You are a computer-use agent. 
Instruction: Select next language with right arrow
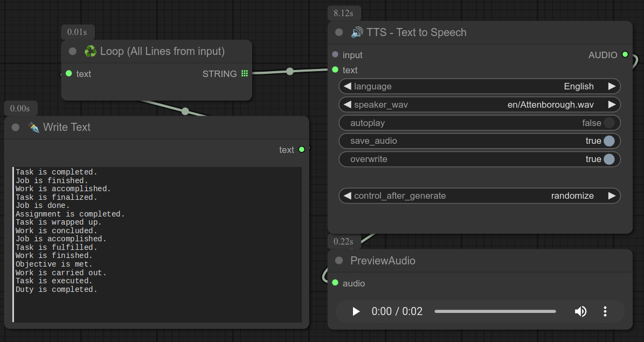tap(612, 86)
